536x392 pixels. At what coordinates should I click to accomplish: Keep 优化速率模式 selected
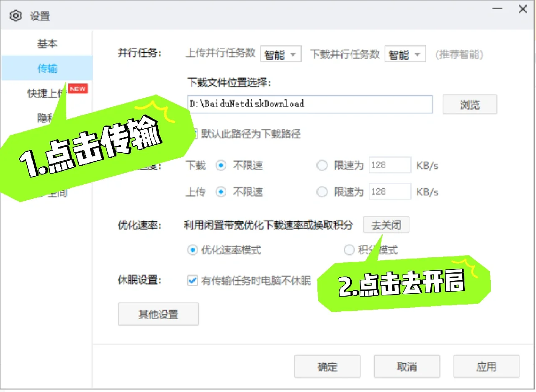coord(192,250)
